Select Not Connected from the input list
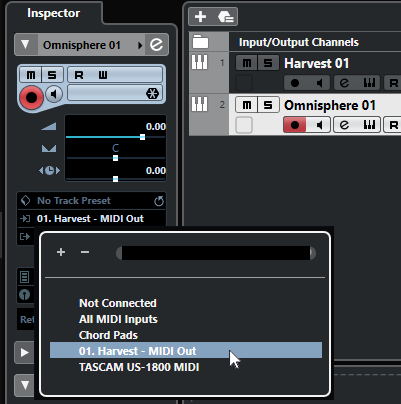Image resolution: width=401 pixels, height=404 pixels. pos(118,303)
